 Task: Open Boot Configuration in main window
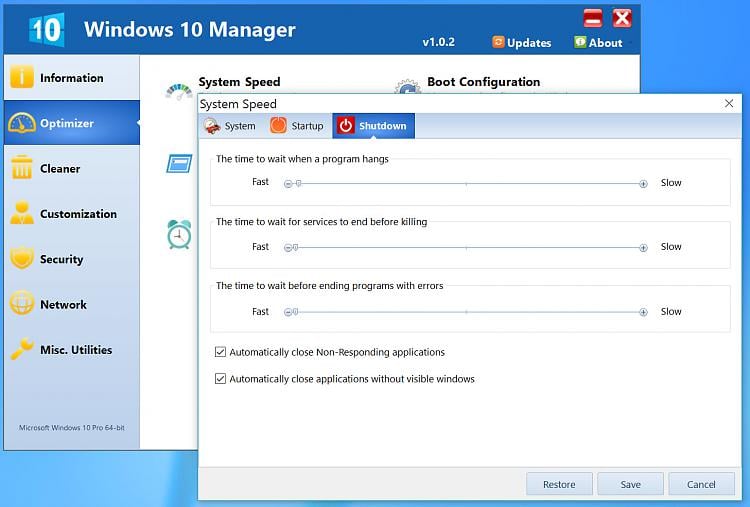point(484,82)
